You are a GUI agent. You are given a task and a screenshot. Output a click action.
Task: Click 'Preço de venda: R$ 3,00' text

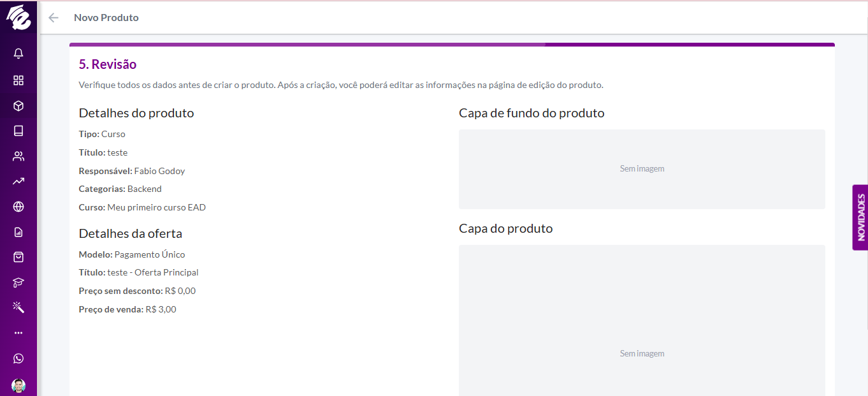tap(127, 309)
